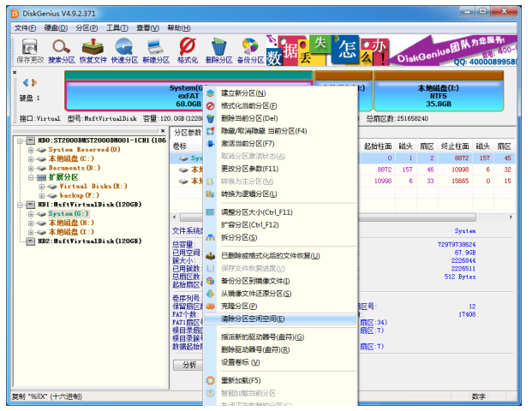532x411 pixels.
Task: Select HD2:MsftVirtualDisk(120GB) in tree
Action: coord(89,241)
